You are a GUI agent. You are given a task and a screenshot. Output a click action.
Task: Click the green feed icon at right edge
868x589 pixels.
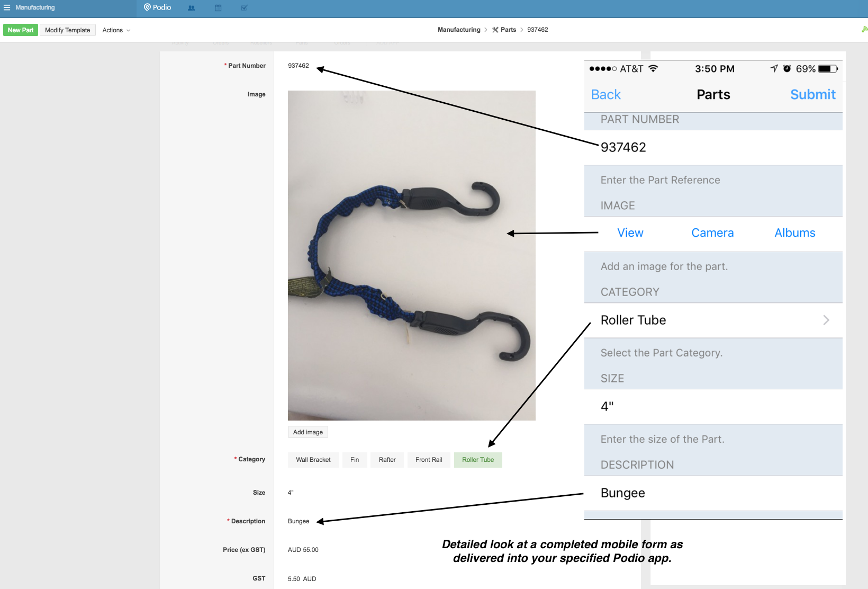click(864, 30)
